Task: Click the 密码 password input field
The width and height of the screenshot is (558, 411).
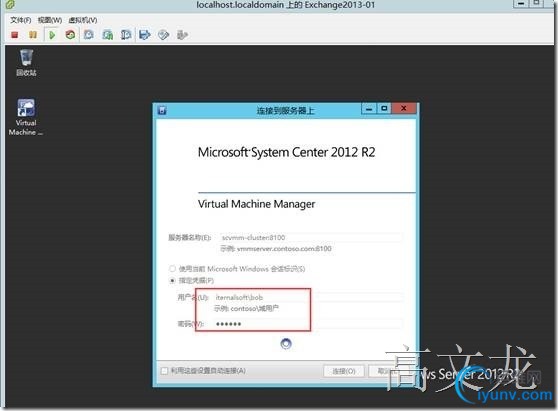Action: [308, 323]
